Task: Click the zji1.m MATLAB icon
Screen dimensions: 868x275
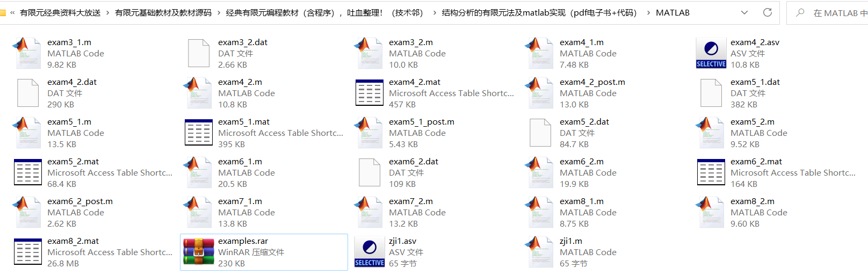Action: (540, 252)
